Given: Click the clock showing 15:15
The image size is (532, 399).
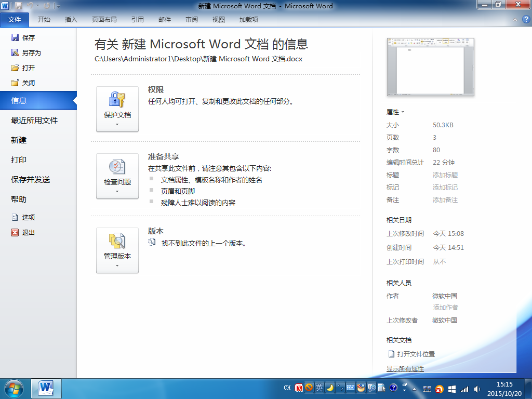Looking at the screenshot, I should tap(504, 384).
